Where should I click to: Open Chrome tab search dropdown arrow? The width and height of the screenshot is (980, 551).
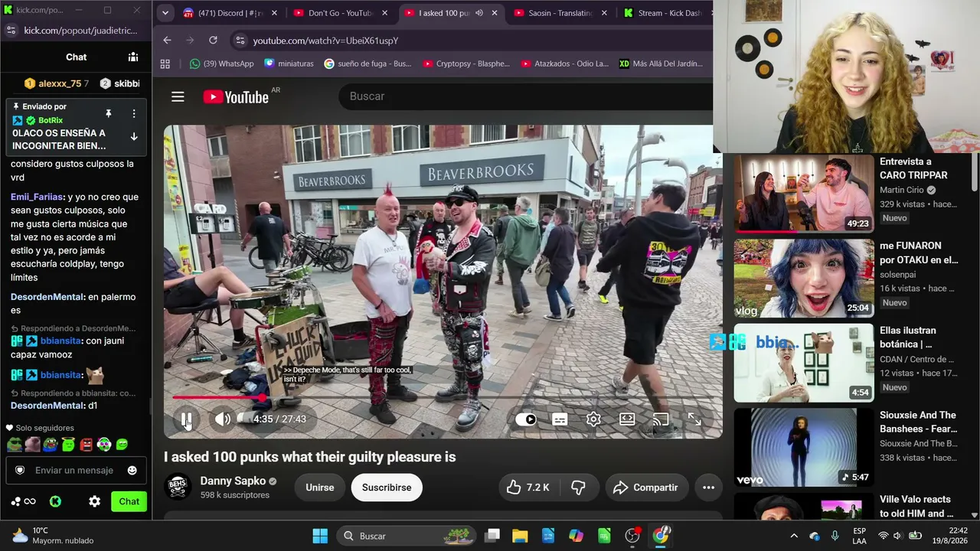(165, 13)
